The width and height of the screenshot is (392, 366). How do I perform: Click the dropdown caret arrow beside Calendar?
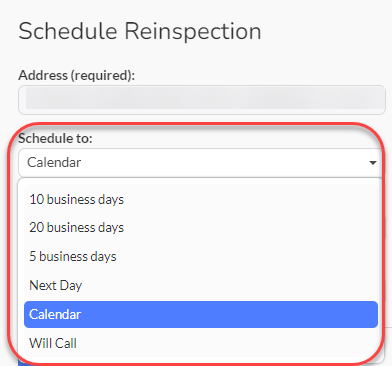[373, 163]
